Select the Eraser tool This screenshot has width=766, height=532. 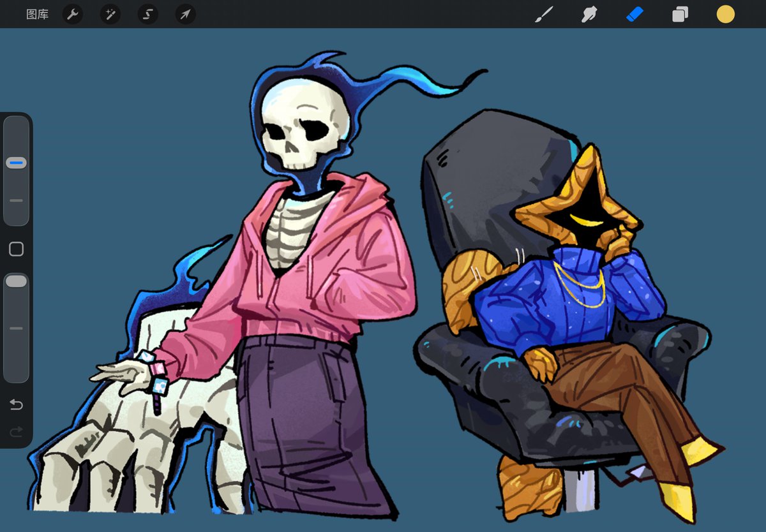tap(635, 14)
